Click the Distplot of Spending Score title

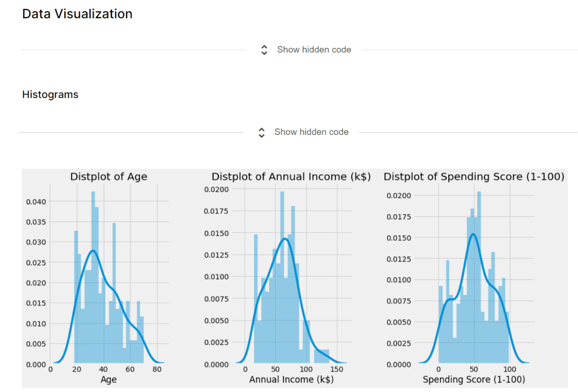coord(474,176)
